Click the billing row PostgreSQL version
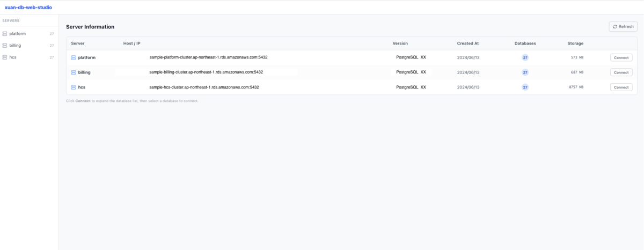The width and height of the screenshot is (644, 250). (411, 72)
